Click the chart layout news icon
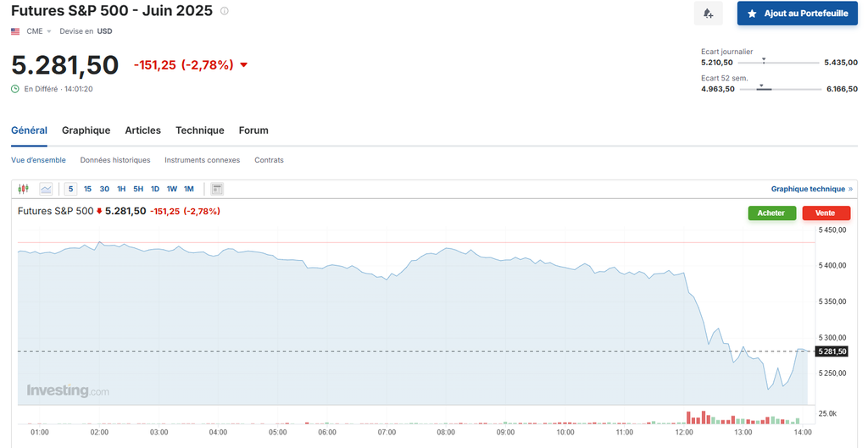This screenshot has width=868, height=448. (217, 189)
